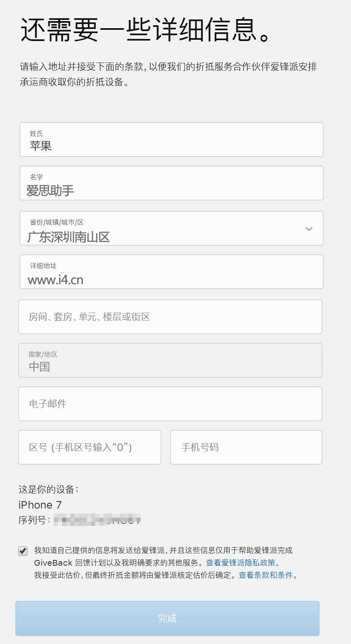Focus the 区号 area code field
The image size is (351, 644).
click(90, 447)
